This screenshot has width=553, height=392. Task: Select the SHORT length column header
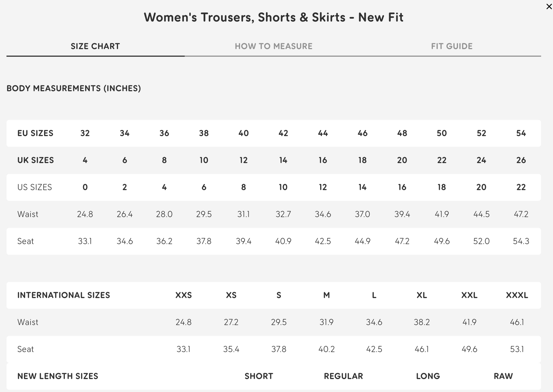[259, 376]
